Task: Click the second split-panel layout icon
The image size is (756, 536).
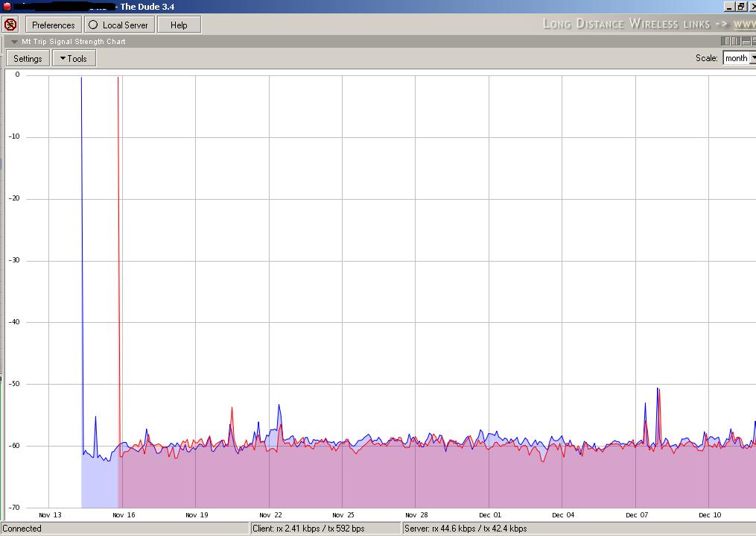Action: pos(736,42)
